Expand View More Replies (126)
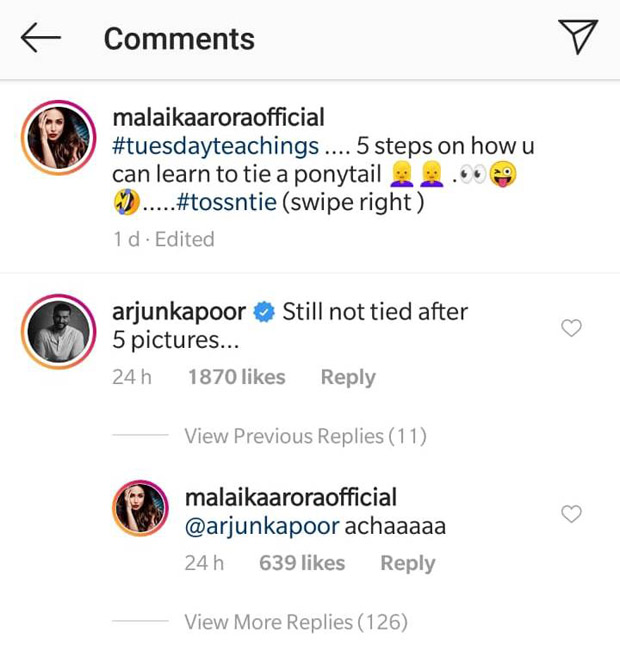This screenshot has height=651, width=620. click(296, 622)
